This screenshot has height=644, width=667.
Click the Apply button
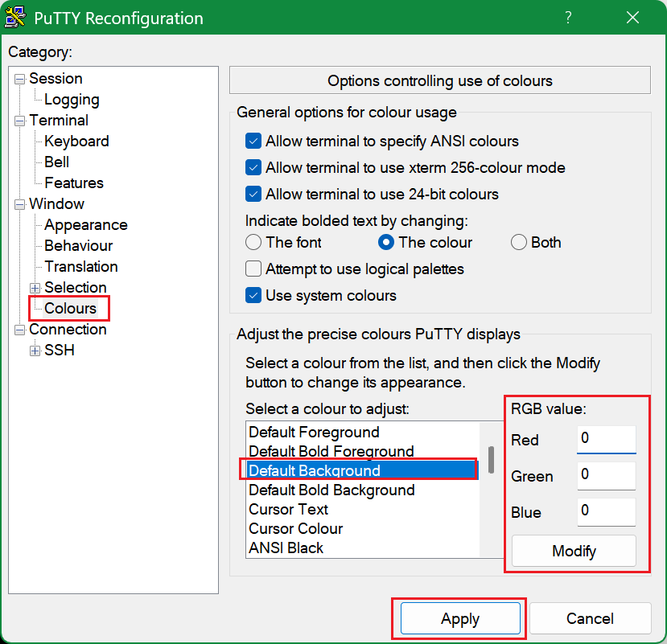pyautogui.click(x=460, y=618)
